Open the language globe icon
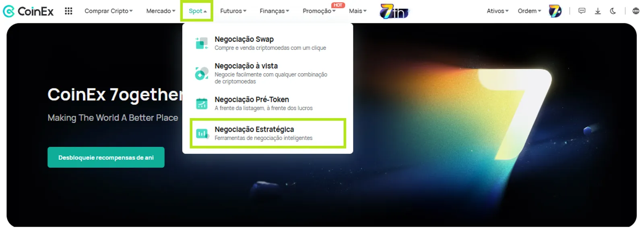The height and width of the screenshot is (240, 644). coord(636,11)
